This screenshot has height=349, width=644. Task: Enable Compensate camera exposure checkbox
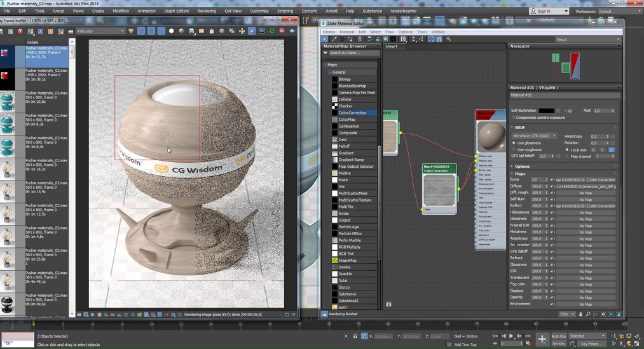pyautogui.click(x=514, y=118)
